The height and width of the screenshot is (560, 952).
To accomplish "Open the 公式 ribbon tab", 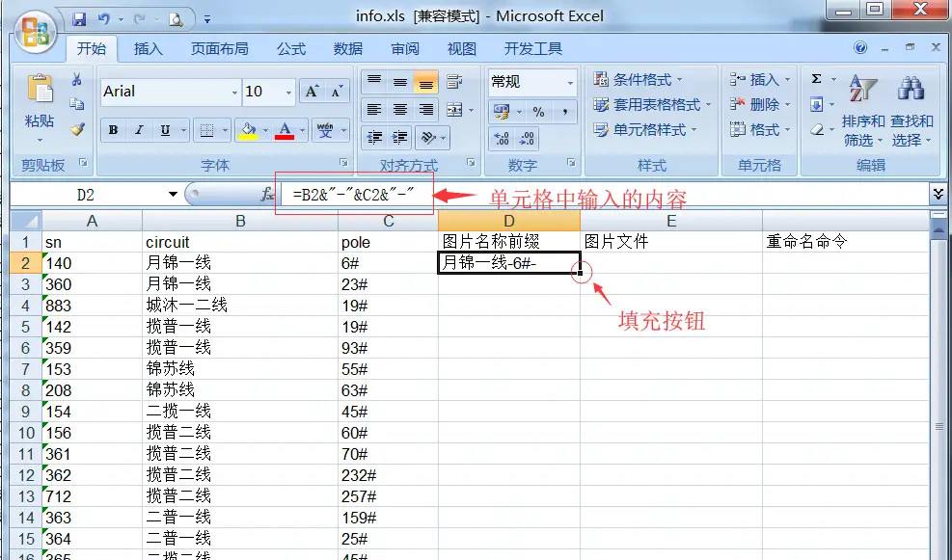I will click(x=290, y=48).
